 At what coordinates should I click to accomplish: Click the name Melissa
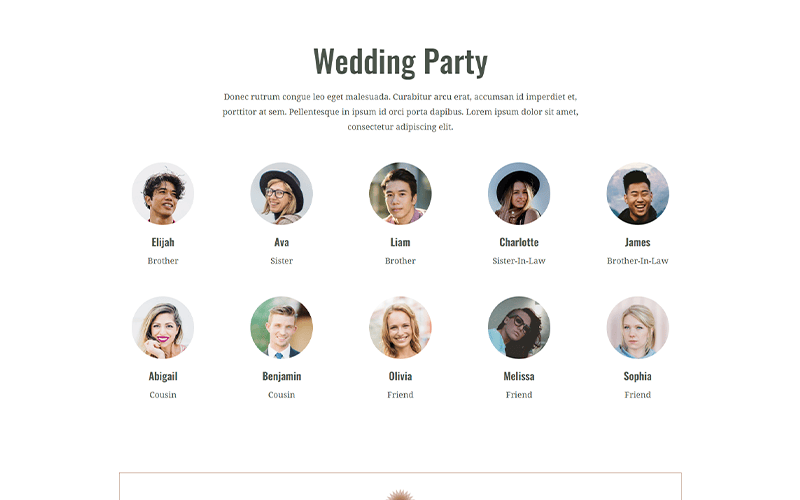(519, 377)
